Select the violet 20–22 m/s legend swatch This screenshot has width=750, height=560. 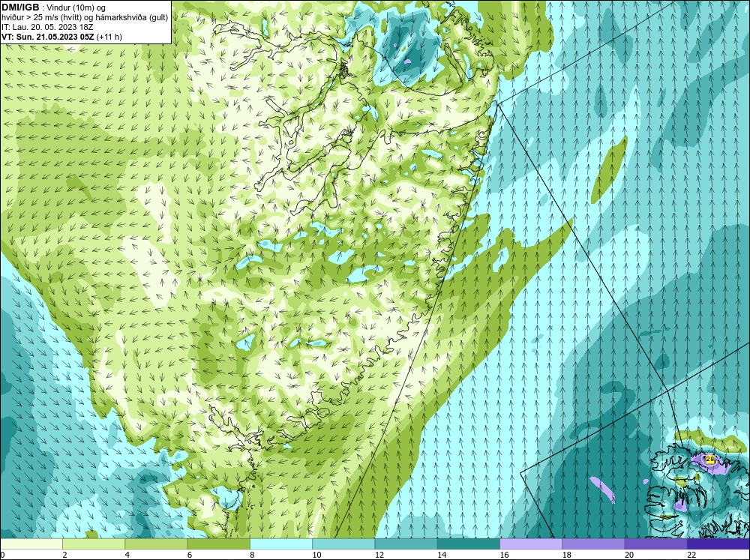tap(655, 544)
